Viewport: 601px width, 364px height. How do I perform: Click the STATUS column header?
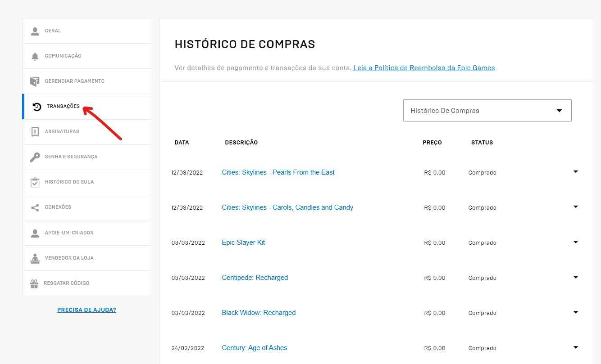(482, 143)
